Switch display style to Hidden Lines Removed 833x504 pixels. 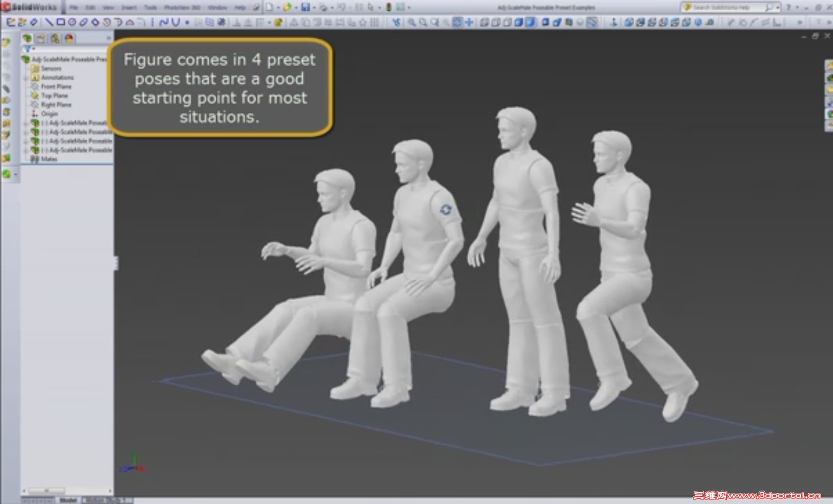(x=507, y=22)
